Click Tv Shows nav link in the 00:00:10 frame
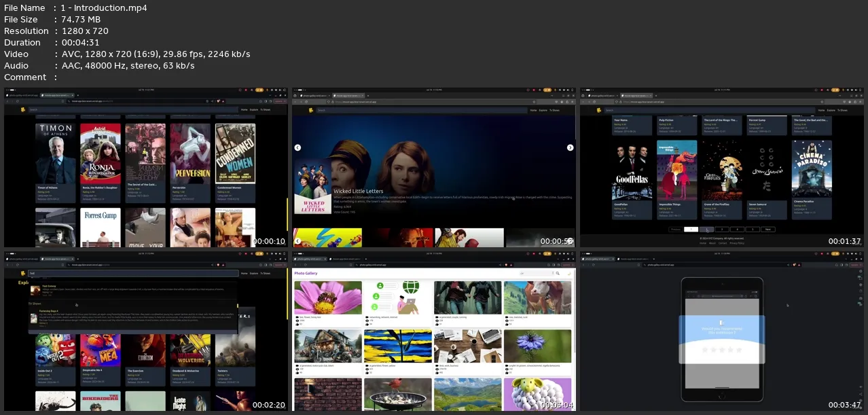 pos(266,110)
